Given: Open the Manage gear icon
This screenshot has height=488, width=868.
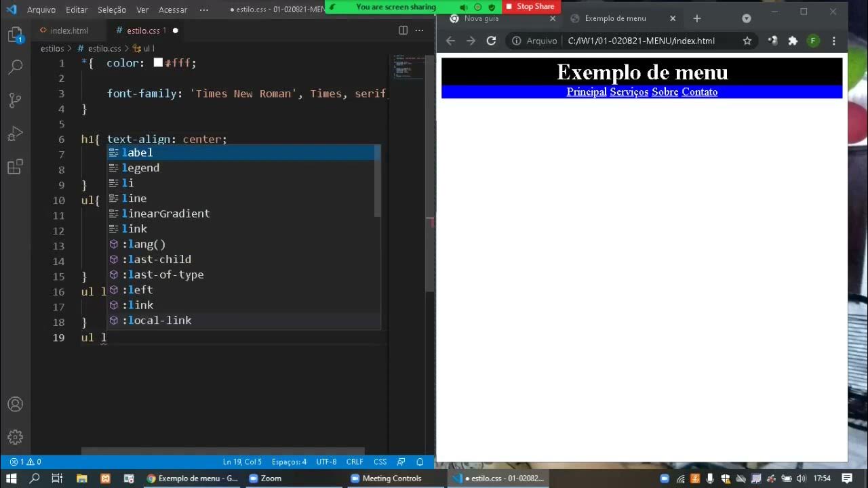Looking at the screenshot, I should tap(15, 437).
